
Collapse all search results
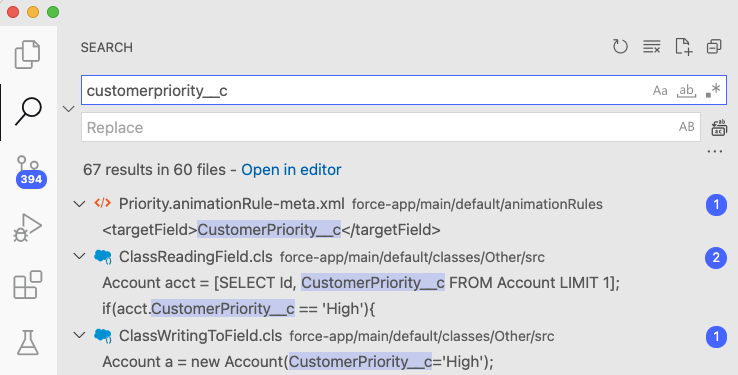click(x=714, y=47)
